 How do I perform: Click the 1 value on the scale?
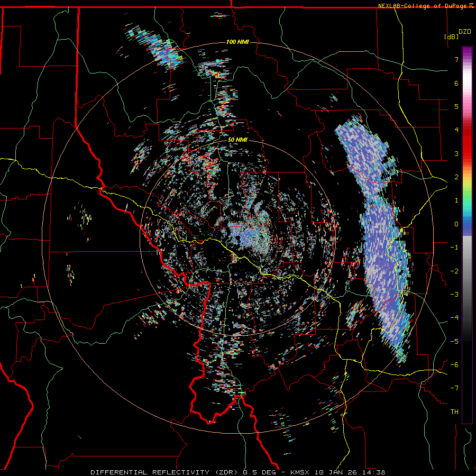pos(456,200)
